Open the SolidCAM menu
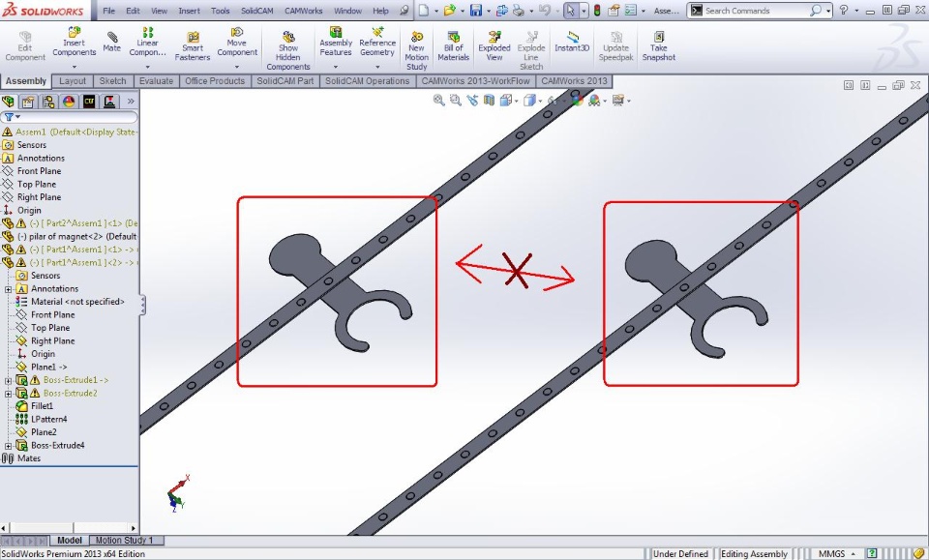 (x=257, y=11)
